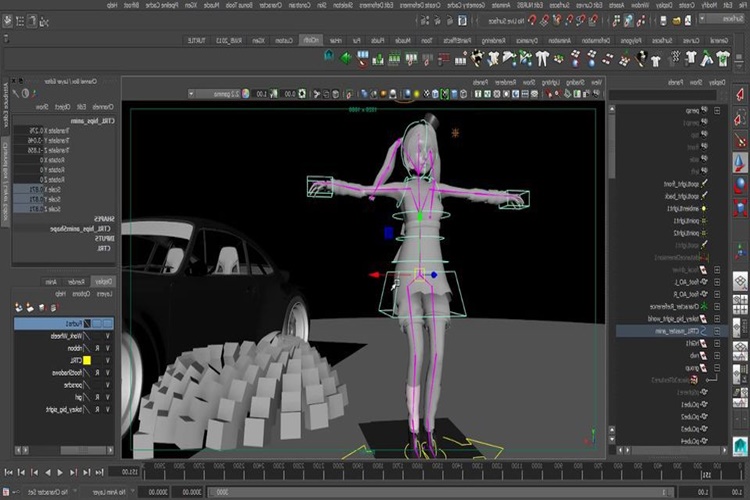Choose the Lasso select tool in the toolbox
This screenshot has height=500, width=750.
click(740, 117)
